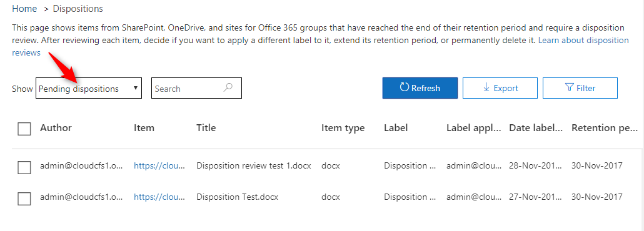
Task: Click the Refresh circular arrow icon
Action: (405, 87)
